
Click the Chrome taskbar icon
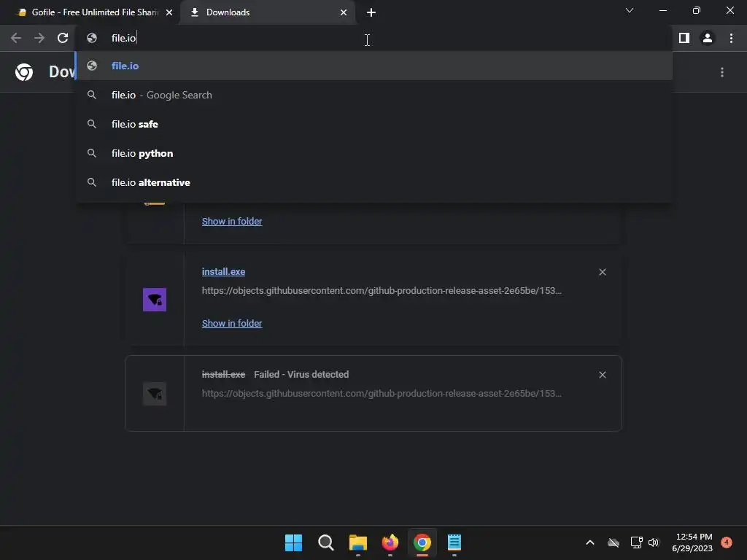(x=422, y=542)
